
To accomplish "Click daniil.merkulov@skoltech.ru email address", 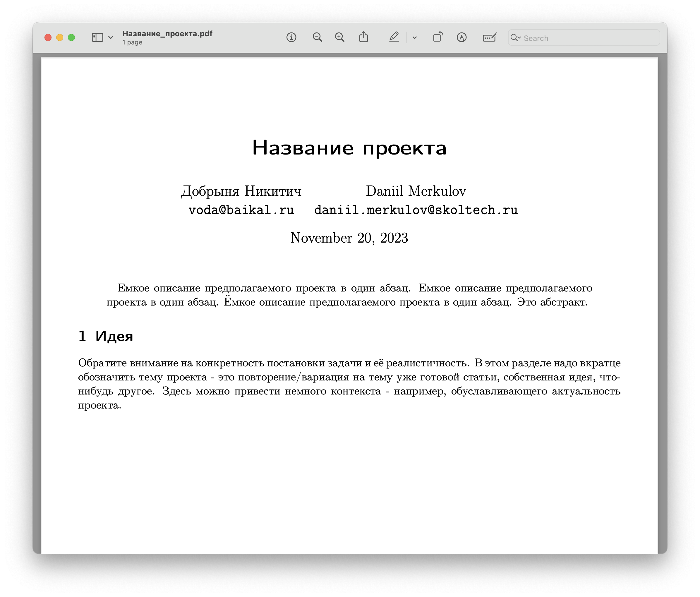I will coord(416,210).
